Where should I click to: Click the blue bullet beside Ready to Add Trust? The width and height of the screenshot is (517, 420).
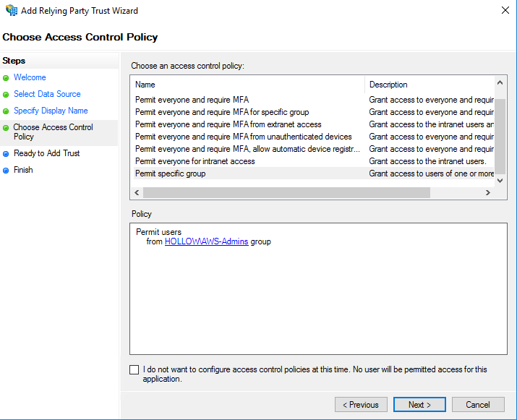pos(6,154)
